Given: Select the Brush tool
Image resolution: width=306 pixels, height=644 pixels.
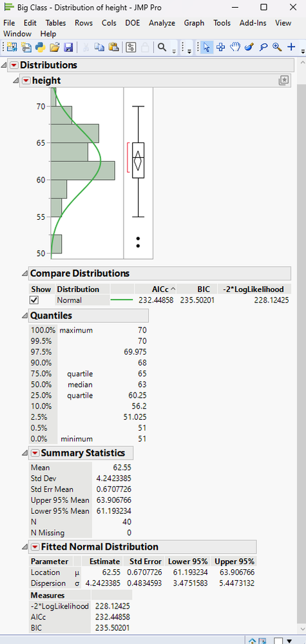Looking at the screenshot, I should (249, 47).
